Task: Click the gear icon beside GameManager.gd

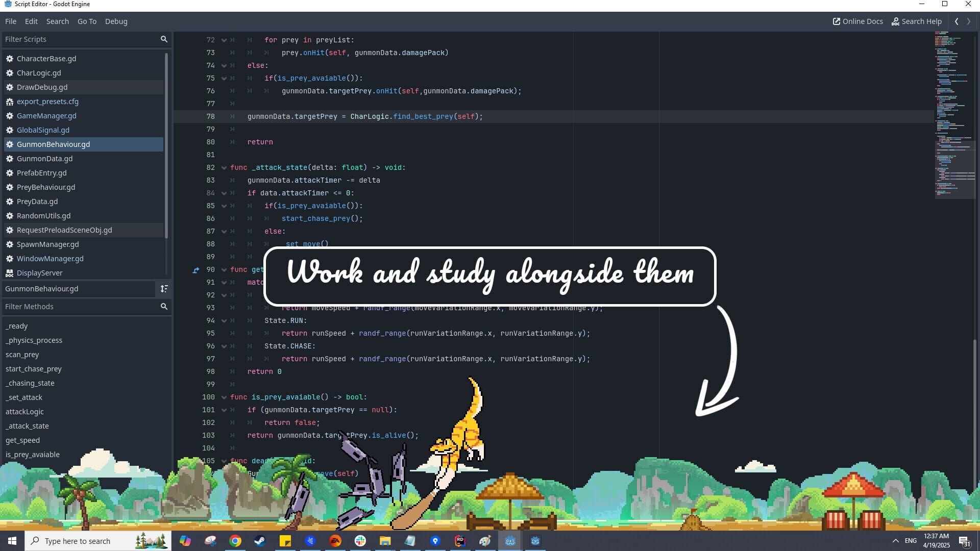Action: (10, 116)
